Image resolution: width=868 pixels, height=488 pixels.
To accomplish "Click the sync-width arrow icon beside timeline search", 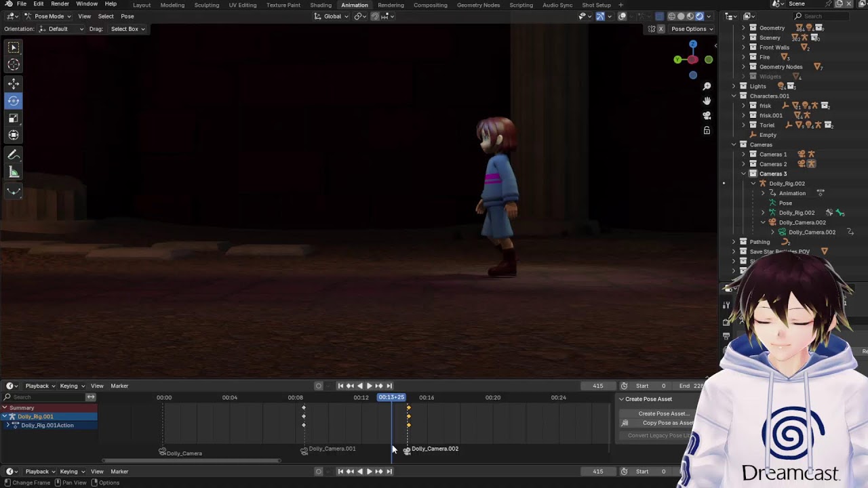I will [x=91, y=397].
